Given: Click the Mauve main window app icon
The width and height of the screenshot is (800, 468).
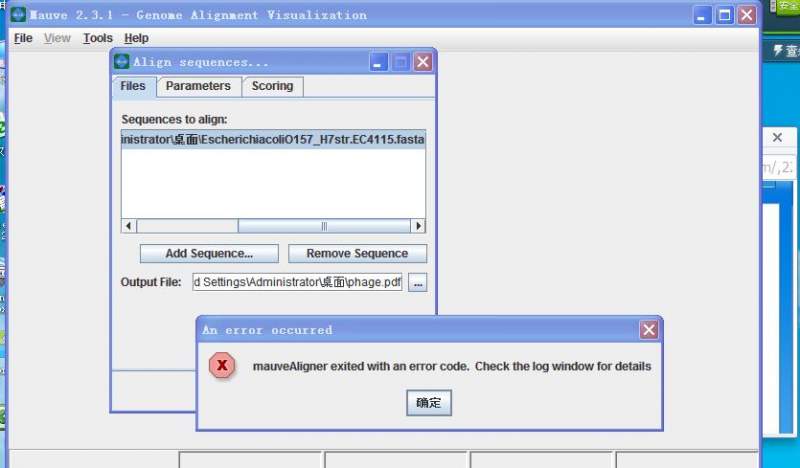Looking at the screenshot, I should 18,14.
